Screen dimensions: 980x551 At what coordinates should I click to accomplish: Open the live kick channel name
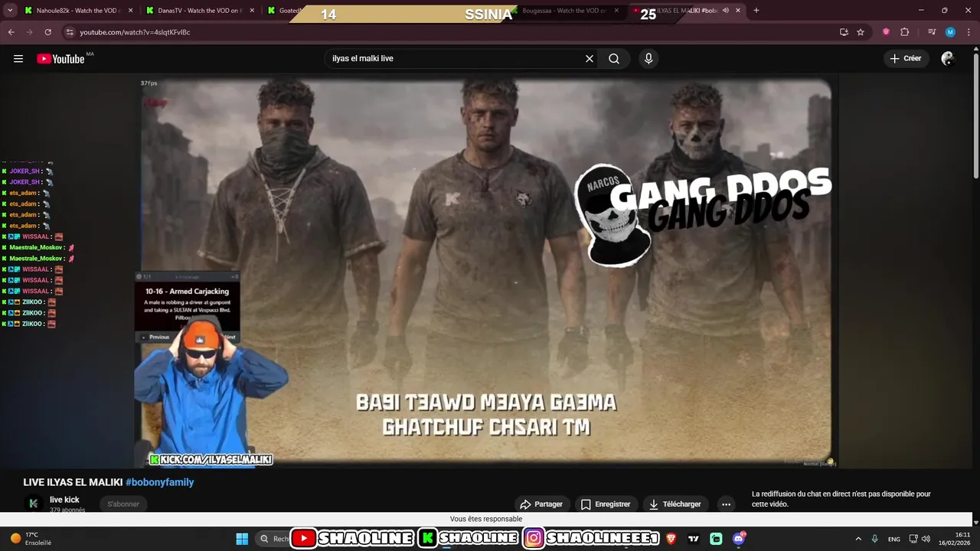point(64,500)
